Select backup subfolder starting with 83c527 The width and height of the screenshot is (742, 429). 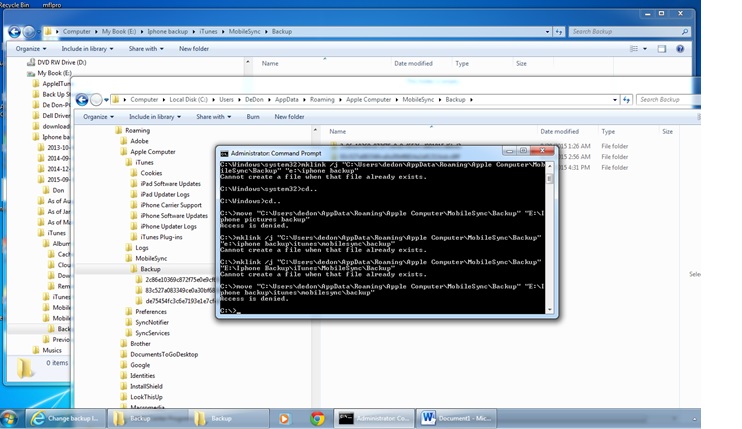179,290
